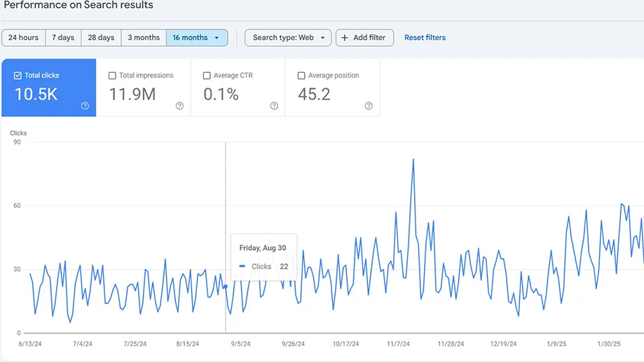Choose the 3 months date range

pyautogui.click(x=144, y=38)
